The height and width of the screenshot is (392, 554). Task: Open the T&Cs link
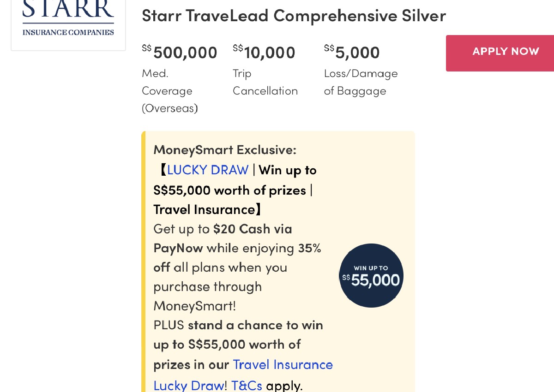(x=246, y=385)
